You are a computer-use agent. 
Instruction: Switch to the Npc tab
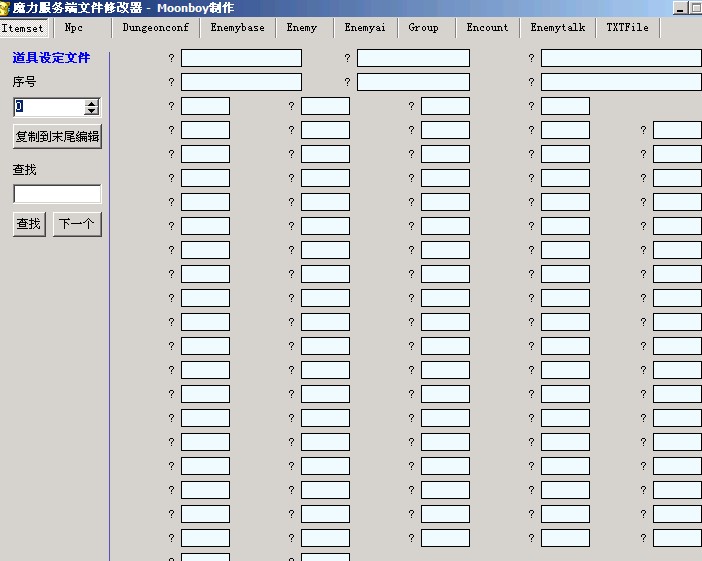(74, 28)
